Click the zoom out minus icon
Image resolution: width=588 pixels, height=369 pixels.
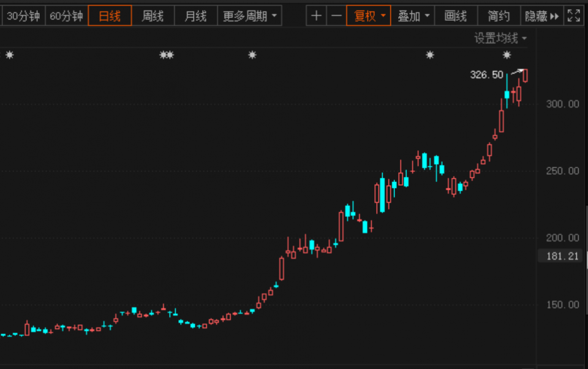(336, 16)
